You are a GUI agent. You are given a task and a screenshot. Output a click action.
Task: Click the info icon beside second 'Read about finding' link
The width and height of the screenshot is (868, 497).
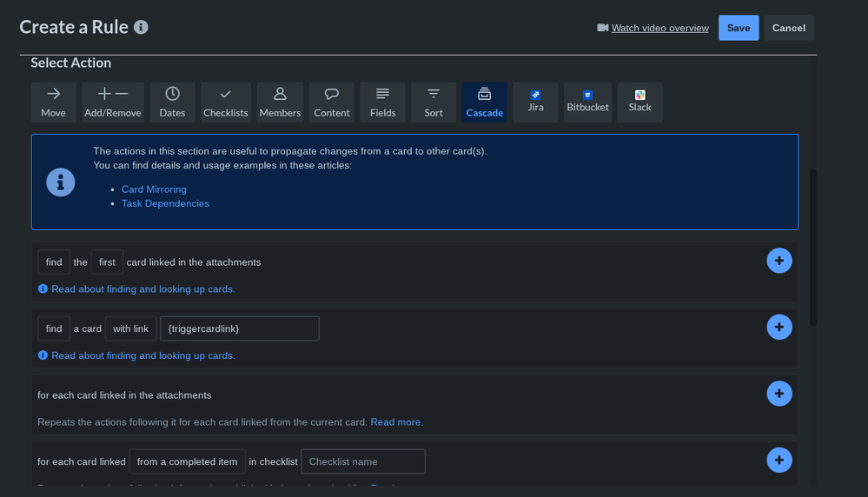tap(43, 355)
